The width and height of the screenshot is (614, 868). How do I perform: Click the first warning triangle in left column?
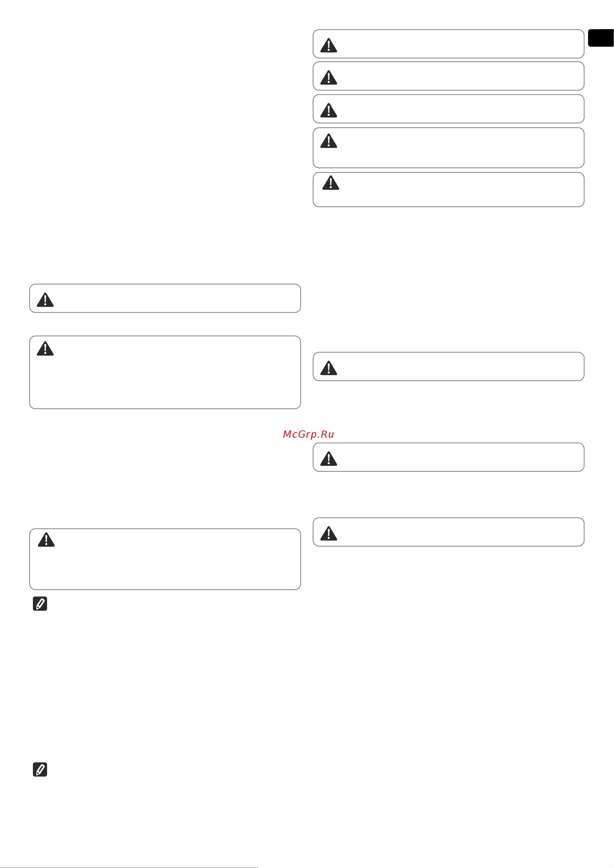click(x=45, y=299)
